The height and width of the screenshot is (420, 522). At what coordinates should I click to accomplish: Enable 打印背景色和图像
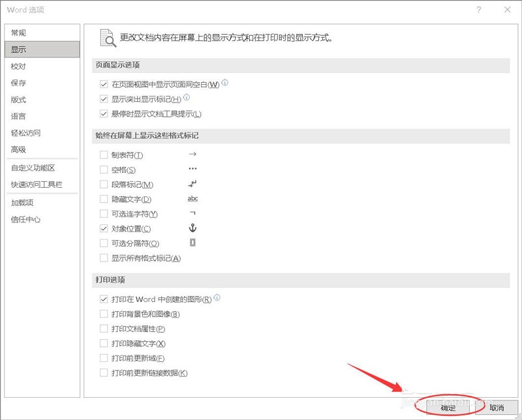(x=103, y=314)
